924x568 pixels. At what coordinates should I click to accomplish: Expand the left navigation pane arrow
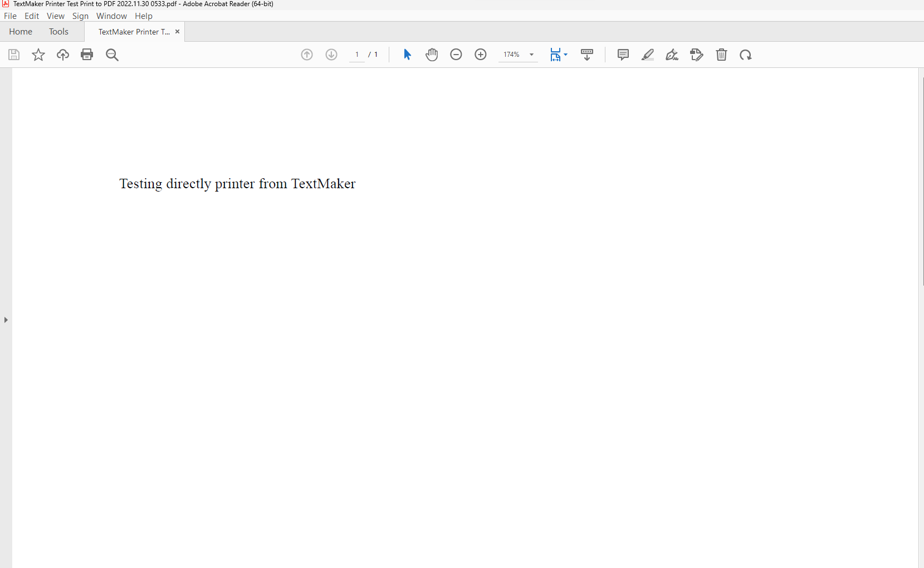pyautogui.click(x=6, y=320)
